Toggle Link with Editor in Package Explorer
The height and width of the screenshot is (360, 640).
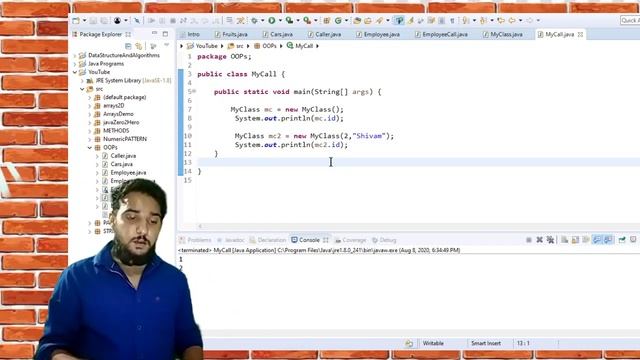tap(139, 46)
